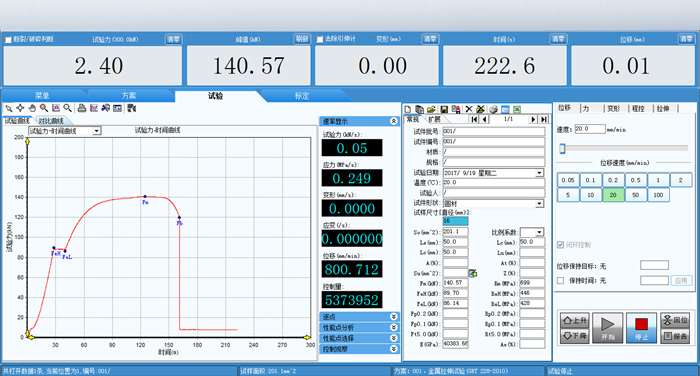Click the crosshair cursor tool icon
This screenshot has height=376, width=700.
click(x=20, y=108)
